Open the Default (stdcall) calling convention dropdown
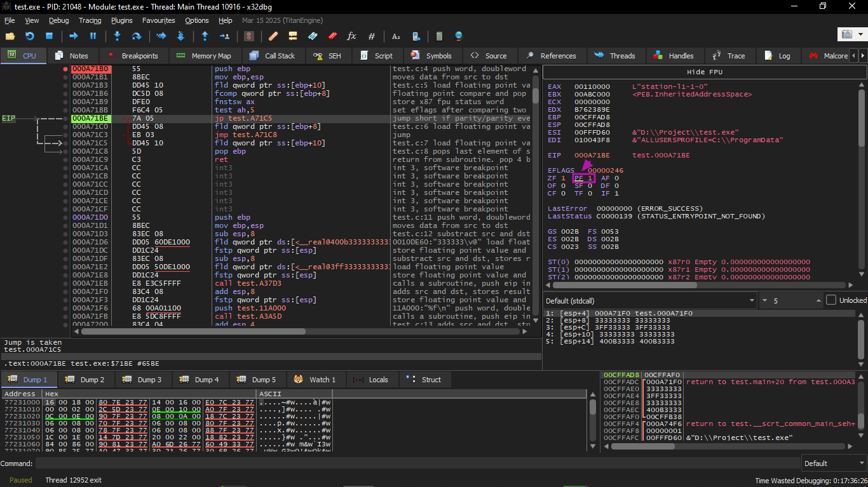This screenshot has width=868, height=487. coord(649,300)
